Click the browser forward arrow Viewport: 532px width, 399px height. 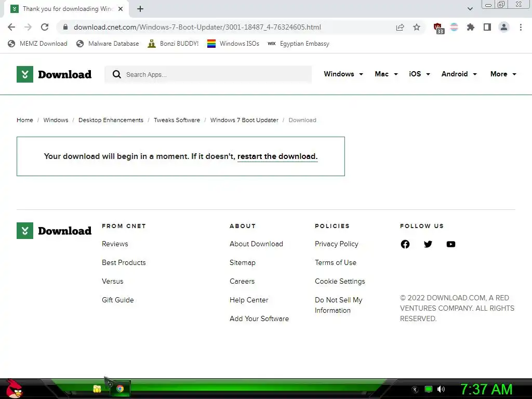[x=28, y=27]
